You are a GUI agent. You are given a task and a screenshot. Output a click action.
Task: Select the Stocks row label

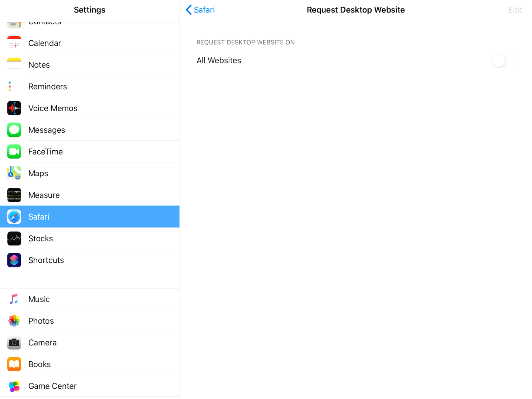point(41,239)
